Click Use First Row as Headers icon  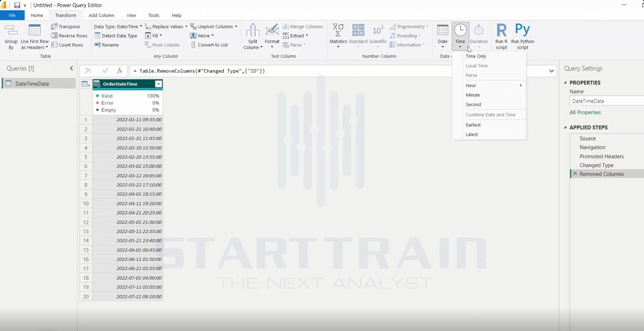tap(35, 31)
